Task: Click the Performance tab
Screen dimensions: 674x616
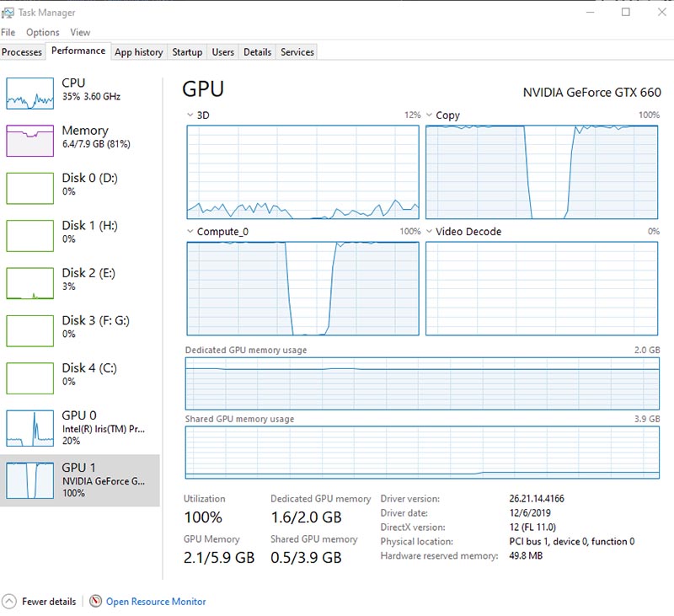Action: click(78, 51)
